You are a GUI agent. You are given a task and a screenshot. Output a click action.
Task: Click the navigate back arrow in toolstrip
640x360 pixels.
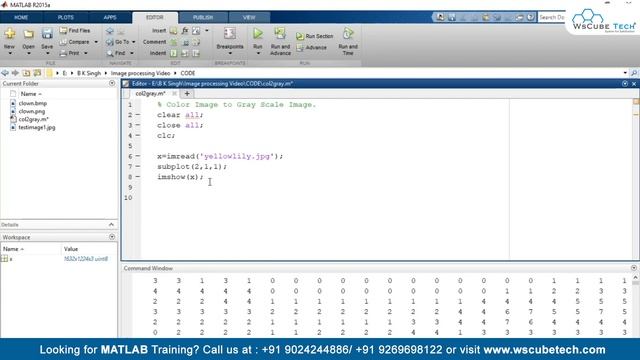[x=110, y=31]
